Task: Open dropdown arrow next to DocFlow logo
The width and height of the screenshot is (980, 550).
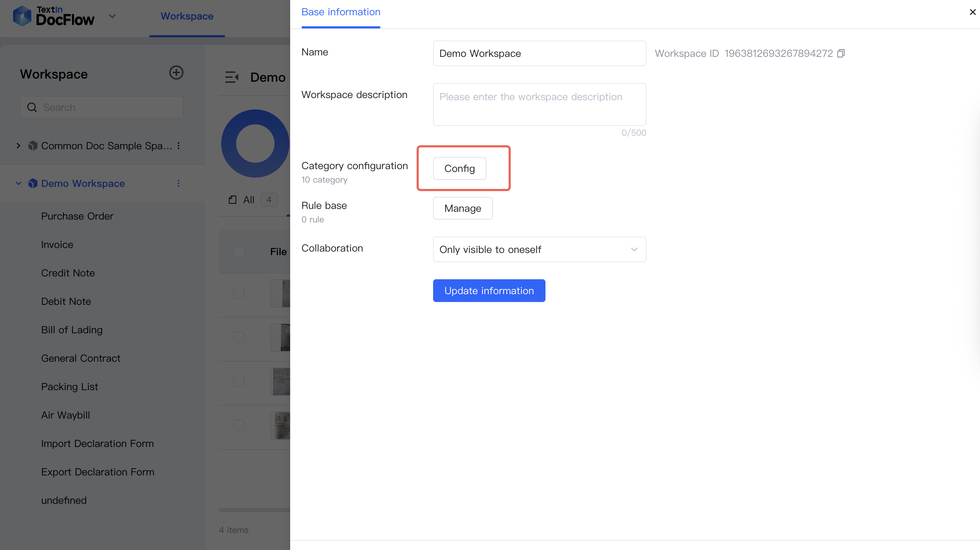Action: click(112, 16)
